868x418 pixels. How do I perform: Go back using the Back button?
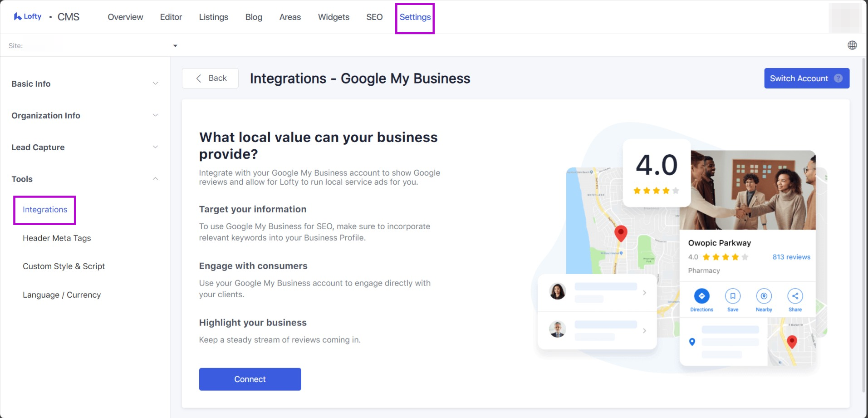point(211,79)
